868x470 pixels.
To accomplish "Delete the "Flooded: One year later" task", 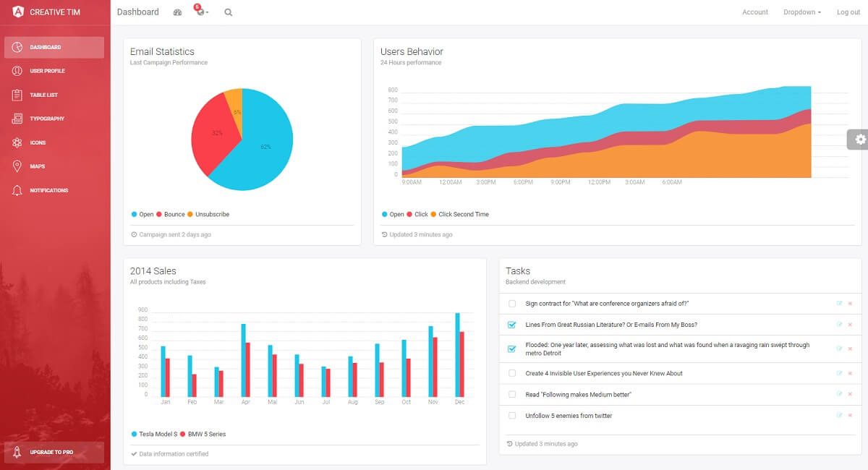I will pyautogui.click(x=850, y=349).
